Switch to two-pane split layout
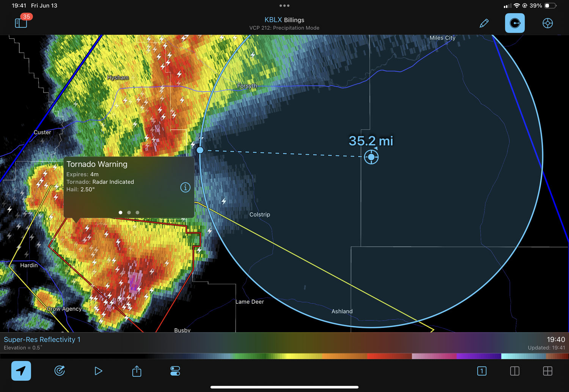The height and width of the screenshot is (392, 569). pyautogui.click(x=515, y=371)
